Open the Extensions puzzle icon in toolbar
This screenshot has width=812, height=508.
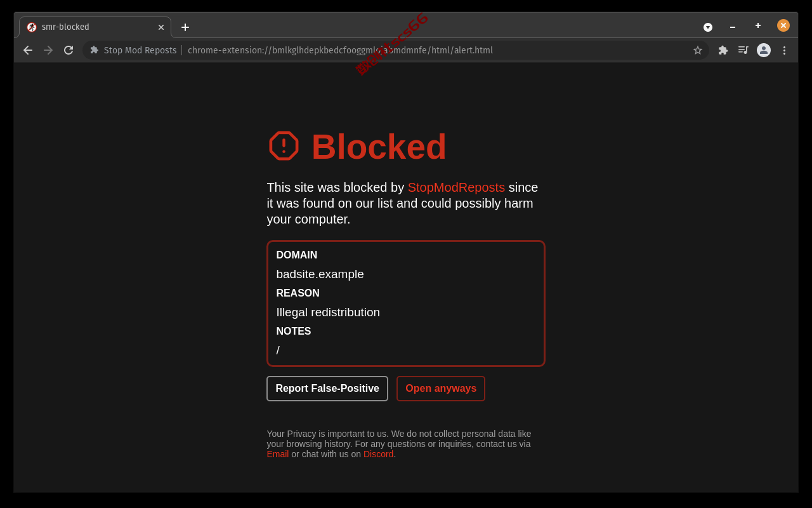(x=723, y=50)
